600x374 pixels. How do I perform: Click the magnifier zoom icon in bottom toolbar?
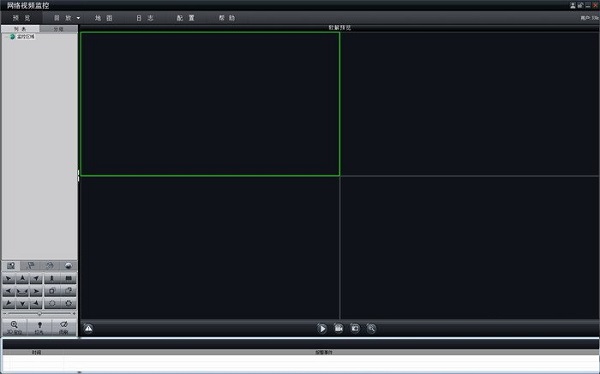pos(371,328)
